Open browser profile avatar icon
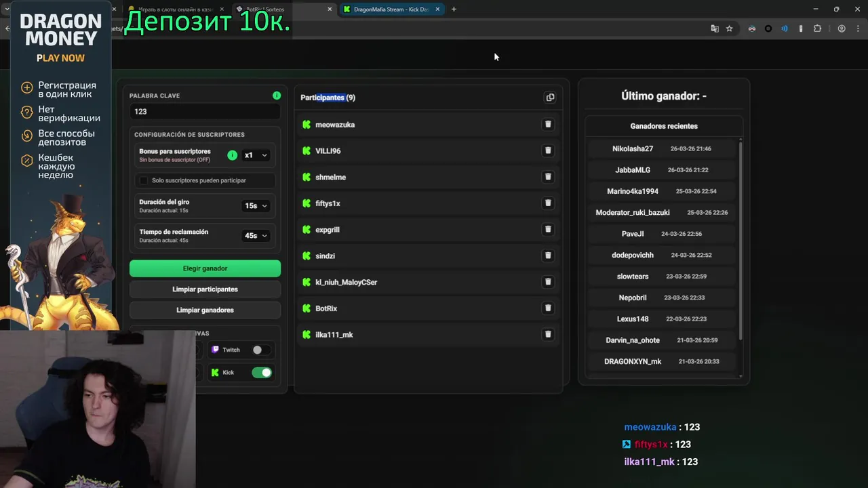The image size is (868, 488). click(x=842, y=28)
